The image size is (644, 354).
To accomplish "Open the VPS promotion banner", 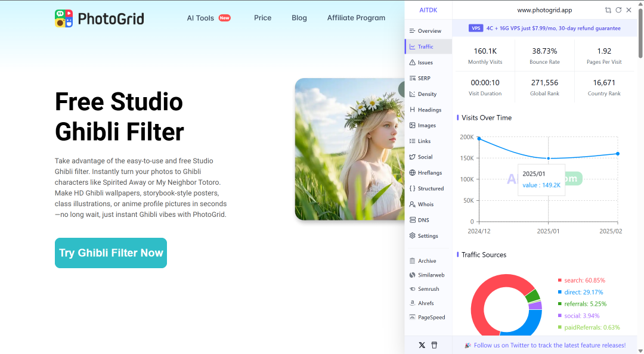I will pyautogui.click(x=544, y=28).
